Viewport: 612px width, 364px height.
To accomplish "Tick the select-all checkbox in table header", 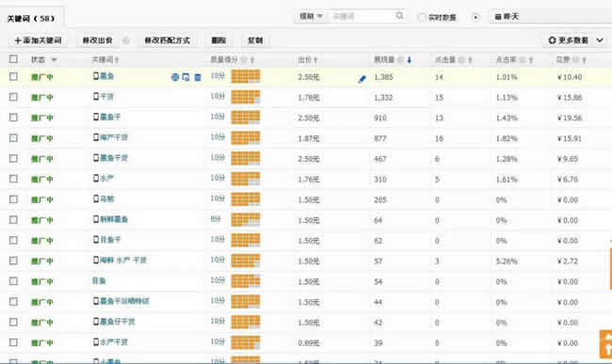I will pos(13,59).
